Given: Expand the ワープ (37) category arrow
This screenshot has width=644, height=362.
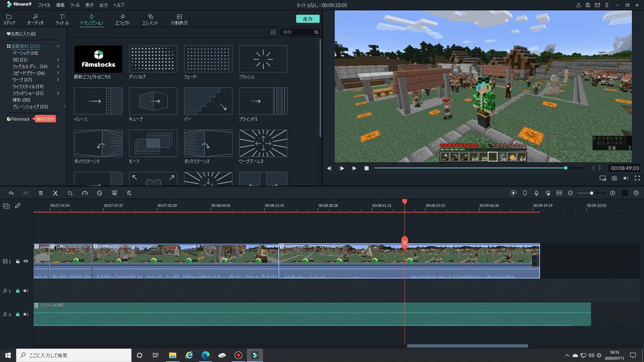Looking at the screenshot, I should (x=58, y=80).
